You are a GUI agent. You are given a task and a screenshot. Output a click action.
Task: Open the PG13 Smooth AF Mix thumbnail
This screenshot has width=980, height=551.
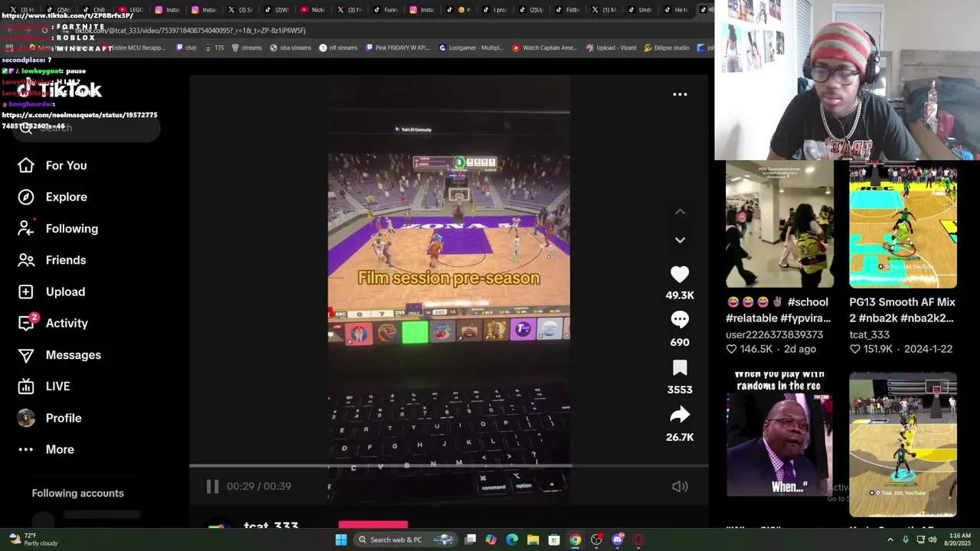click(903, 224)
